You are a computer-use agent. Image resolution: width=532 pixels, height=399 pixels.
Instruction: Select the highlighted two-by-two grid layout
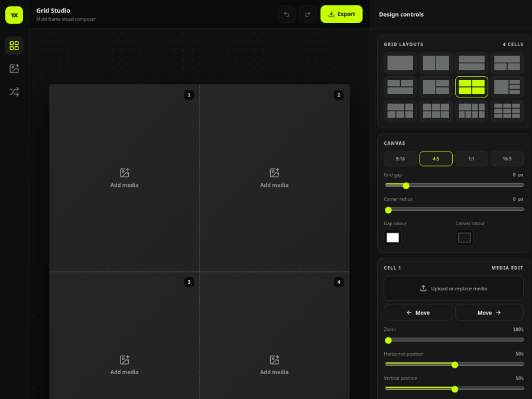click(x=471, y=87)
